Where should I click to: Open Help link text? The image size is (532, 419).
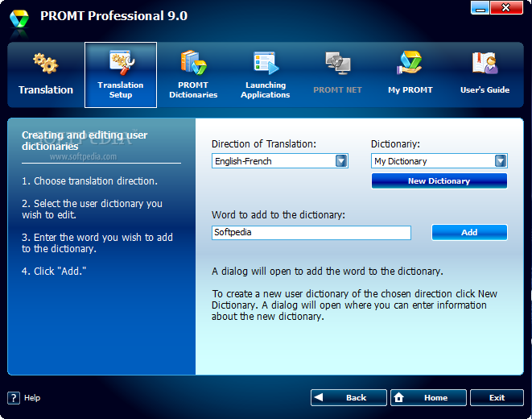coord(32,397)
